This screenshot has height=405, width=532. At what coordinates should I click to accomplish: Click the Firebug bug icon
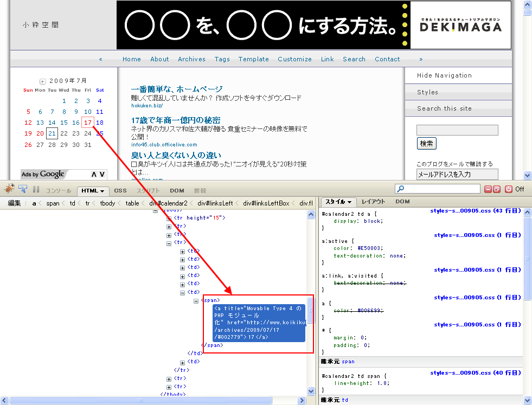pos(9,189)
